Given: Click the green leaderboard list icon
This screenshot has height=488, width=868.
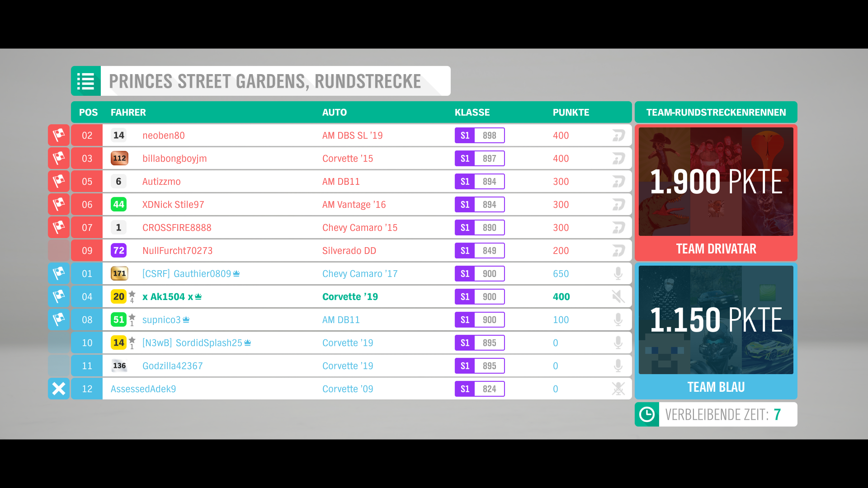Looking at the screenshot, I should (85, 81).
